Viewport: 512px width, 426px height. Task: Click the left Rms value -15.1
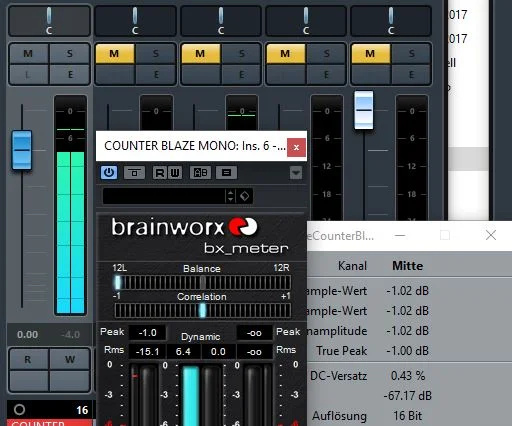(147, 352)
